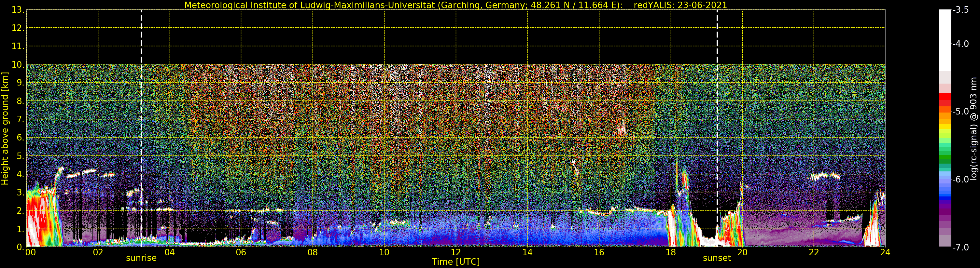Click the white dashed sunset marker line

(x=718, y=128)
